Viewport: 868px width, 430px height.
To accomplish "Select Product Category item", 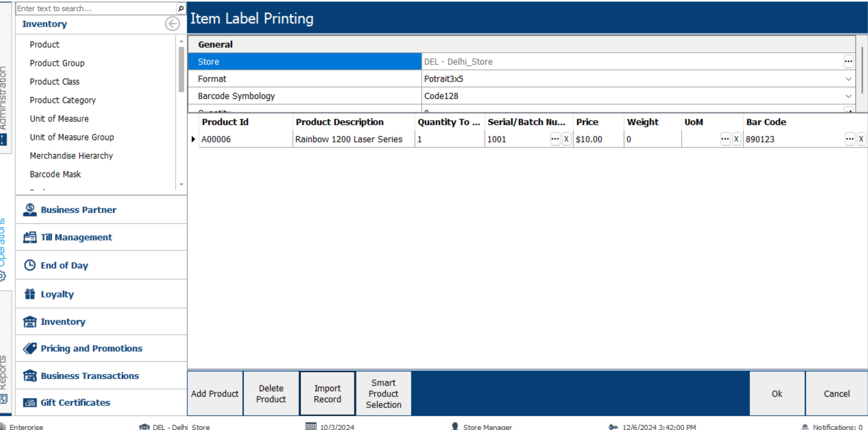I will click(x=63, y=100).
